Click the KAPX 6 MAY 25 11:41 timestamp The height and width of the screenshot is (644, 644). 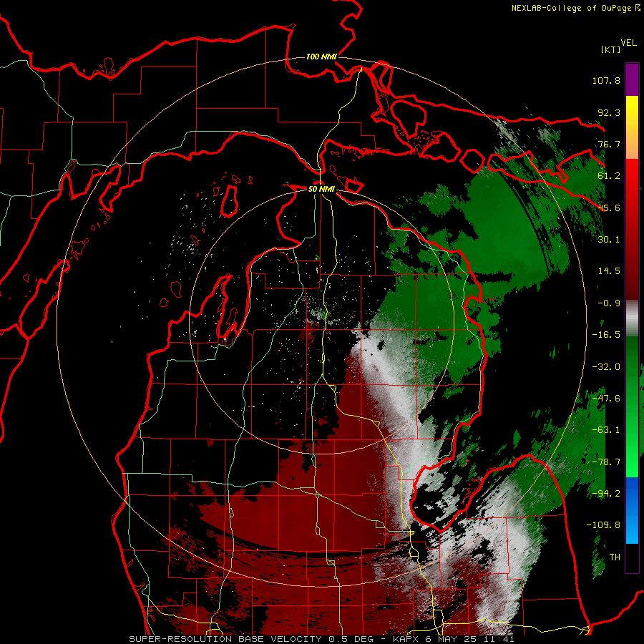[x=453, y=639]
